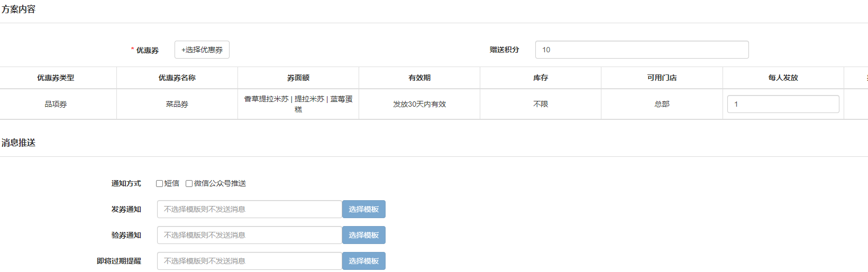Viewport: 868px width, 272px height.
Task: Select the 菜品券 coupon name cell
Action: pyautogui.click(x=177, y=104)
